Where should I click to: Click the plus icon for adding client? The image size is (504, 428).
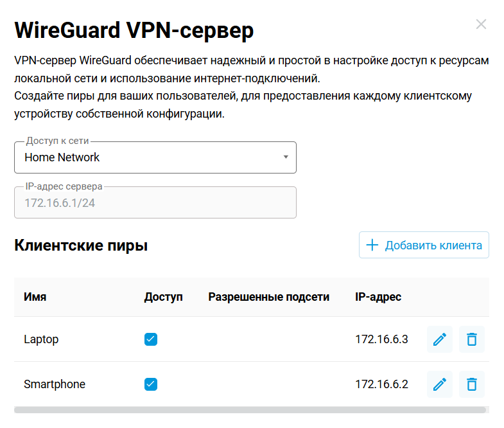[x=372, y=245]
